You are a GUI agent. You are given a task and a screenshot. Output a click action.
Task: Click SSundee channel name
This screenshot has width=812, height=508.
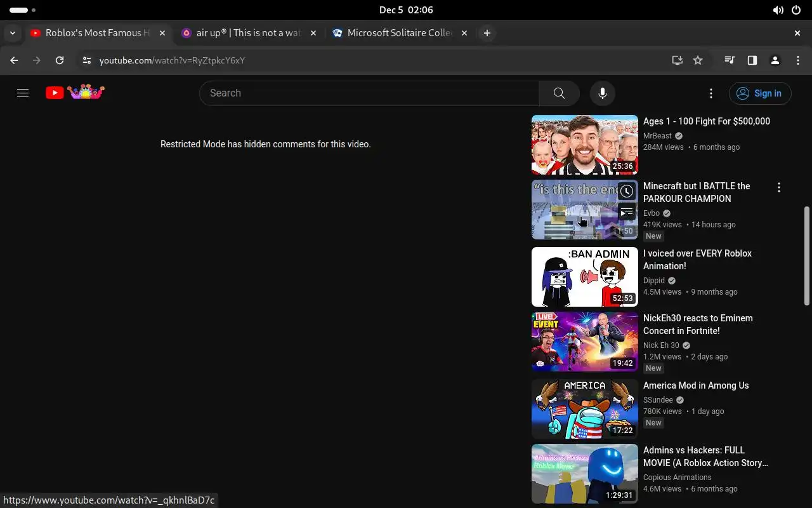coord(658,400)
